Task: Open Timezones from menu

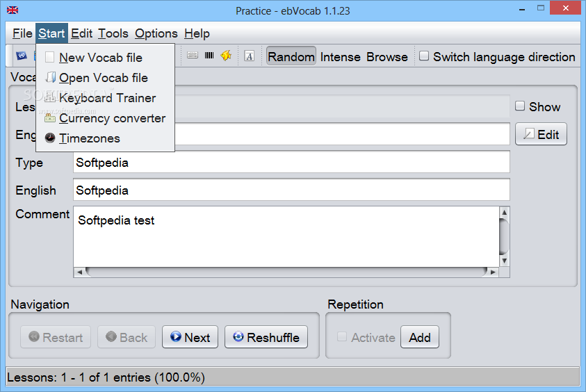Action: click(105, 138)
